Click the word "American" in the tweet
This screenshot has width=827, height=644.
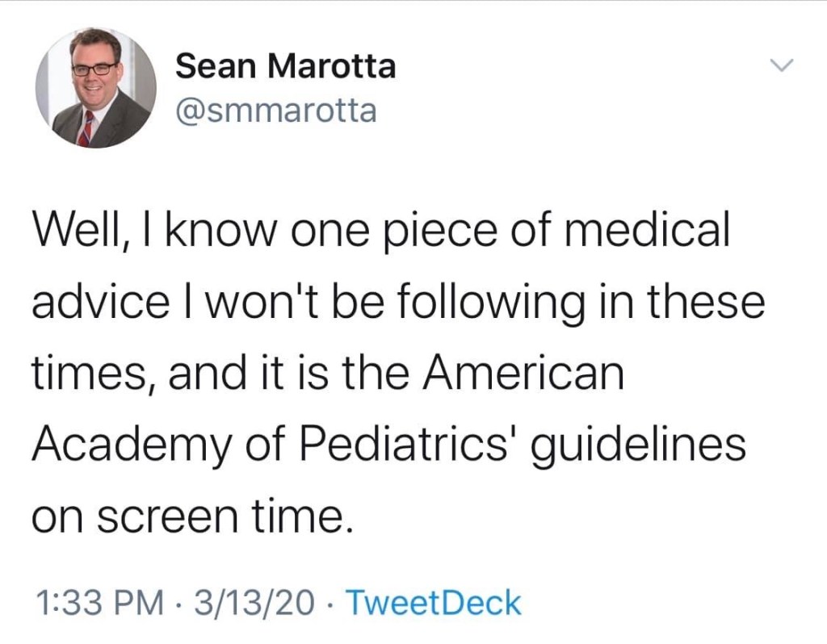coord(524,374)
